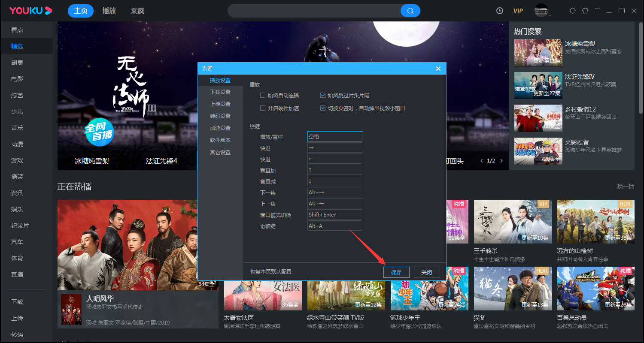
Task: Click the carousel previous-page arrow
Action: point(482,159)
